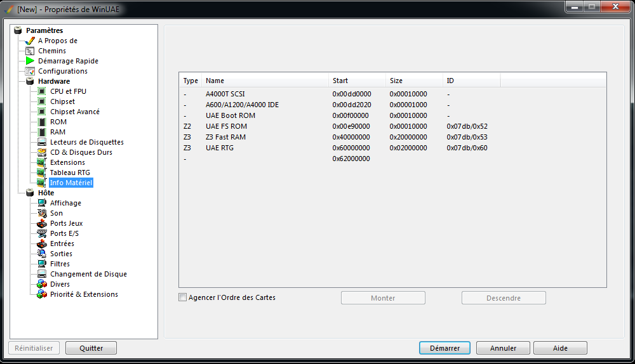This screenshot has width=635, height=364.
Task: Click the Descendre button
Action: coord(504,297)
